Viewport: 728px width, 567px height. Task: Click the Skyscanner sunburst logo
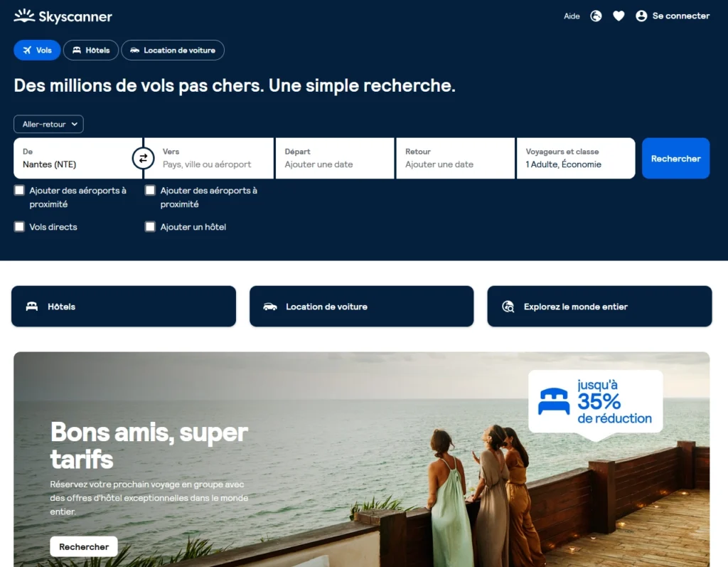coord(24,16)
